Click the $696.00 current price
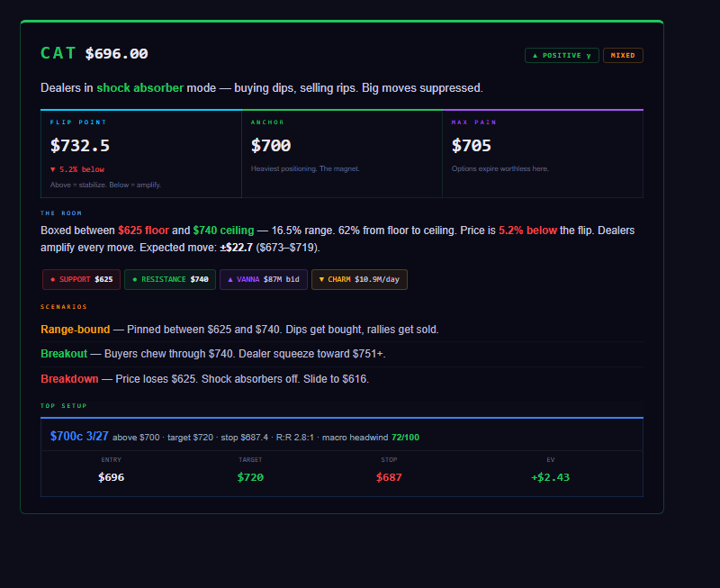Image resolution: width=720 pixels, height=588 pixels. [x=117, y=54]
